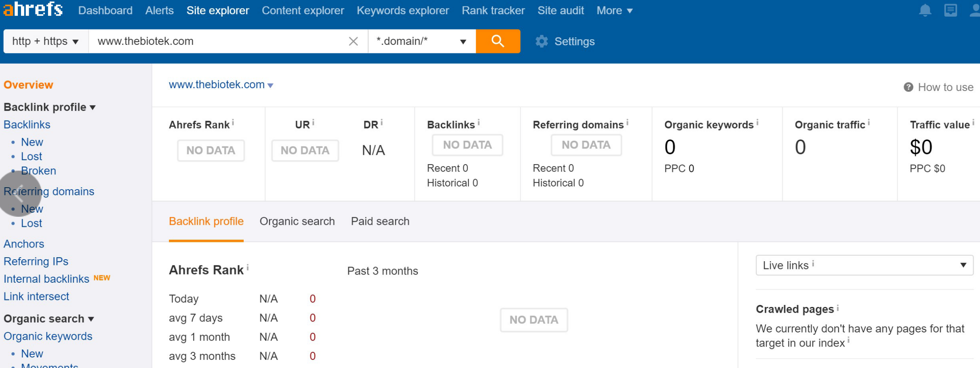Click info icon next to Backlinks metric
The image size is (980, 368).
coord(478,123)
